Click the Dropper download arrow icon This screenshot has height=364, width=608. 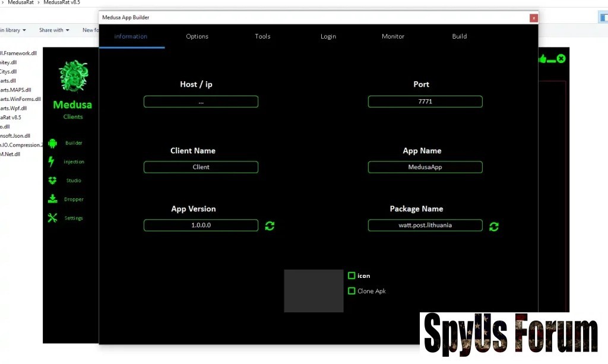[52, 199]
